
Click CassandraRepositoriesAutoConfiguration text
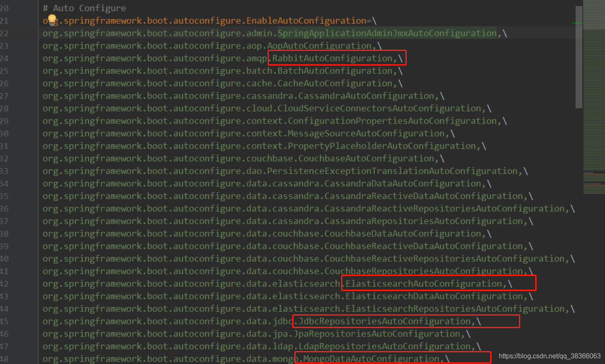(424, 221)
